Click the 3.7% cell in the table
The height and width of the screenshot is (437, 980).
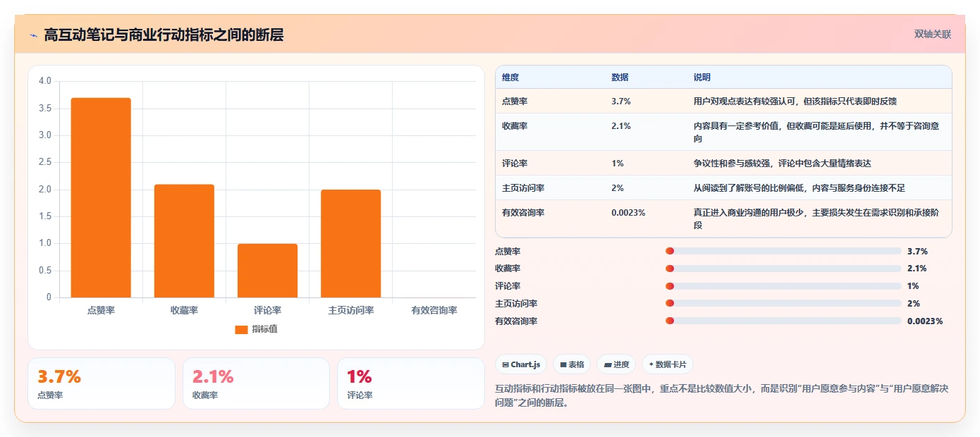coord(621,101)
